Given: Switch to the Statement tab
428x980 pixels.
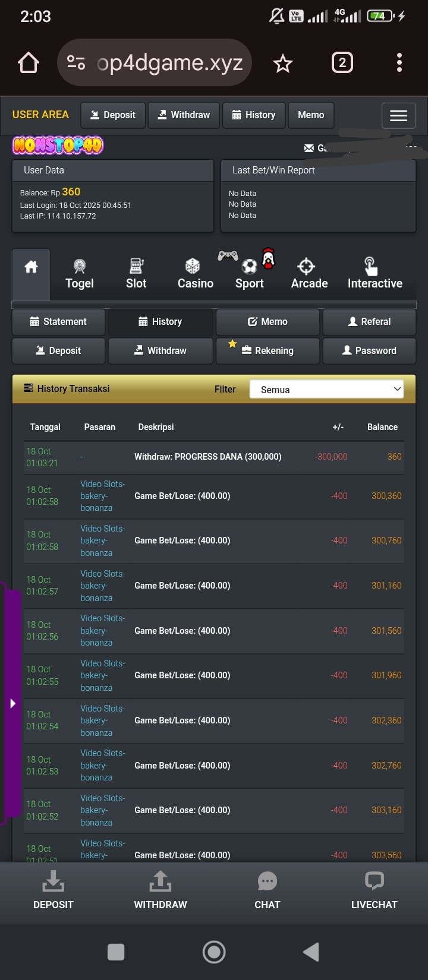Looking at the screenshot, I should pyautogui.click(x=59, y=321).
